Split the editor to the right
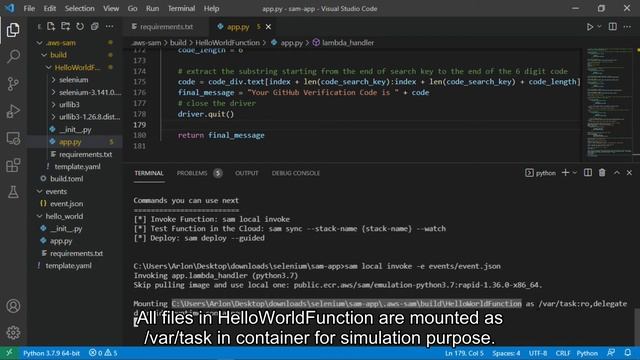This screenshot has height=360, width=640. point(613,27)
